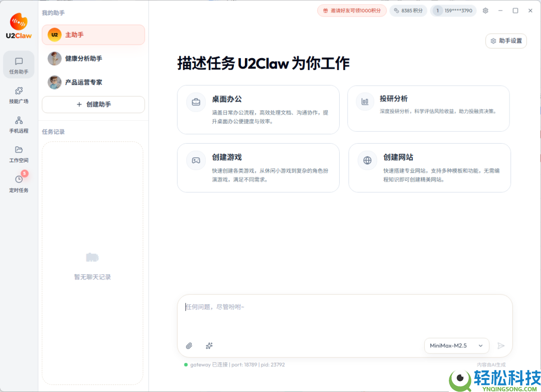Open 助手设置 button
Viewport: 541px width, 392px height.
(x=506, y=41)
